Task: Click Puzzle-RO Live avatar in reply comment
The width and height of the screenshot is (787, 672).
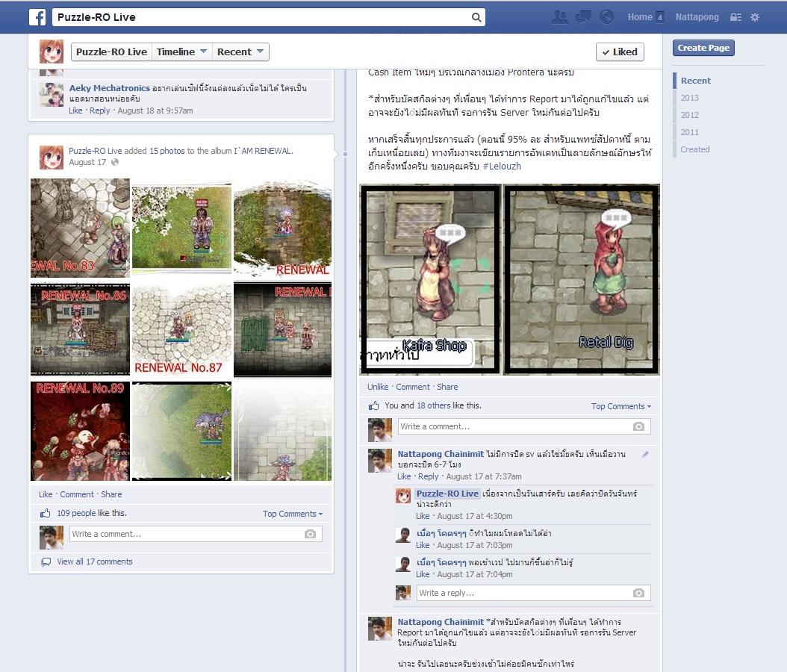Action: click(x=403, y=496)
